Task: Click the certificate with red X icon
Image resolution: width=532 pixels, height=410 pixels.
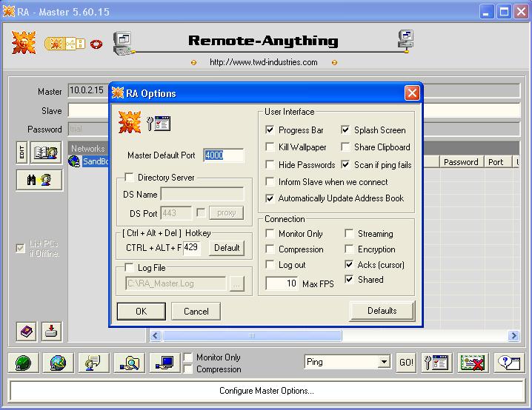Action: pyautogui.click(x=473, y=363)
